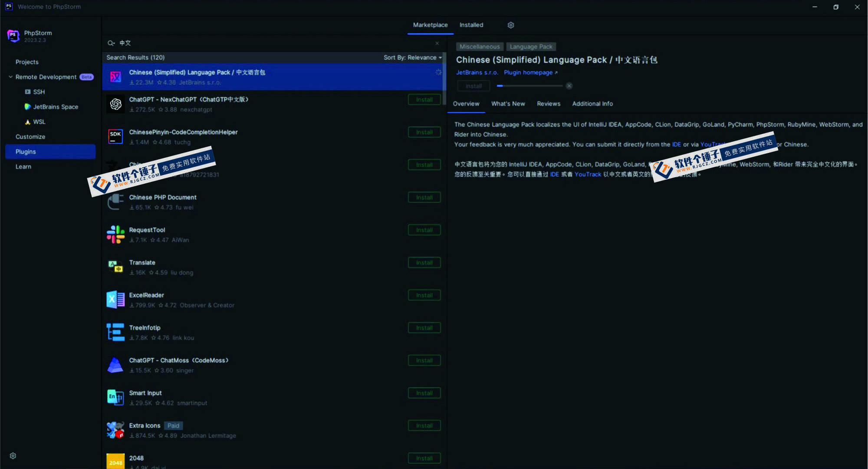This screenshot has height=469, width=868.
Task: Open the Reviews tab
Action: (x=549, y=104)
